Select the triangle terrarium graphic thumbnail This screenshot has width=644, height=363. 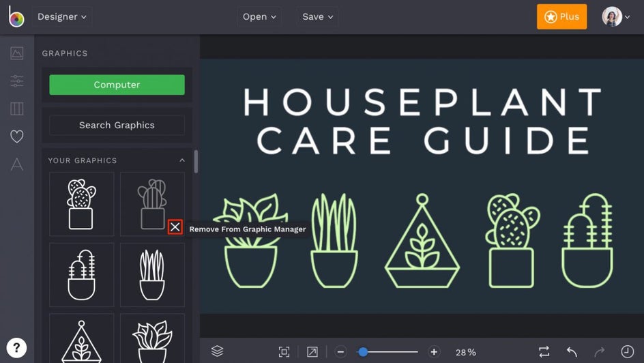(82, 338)
